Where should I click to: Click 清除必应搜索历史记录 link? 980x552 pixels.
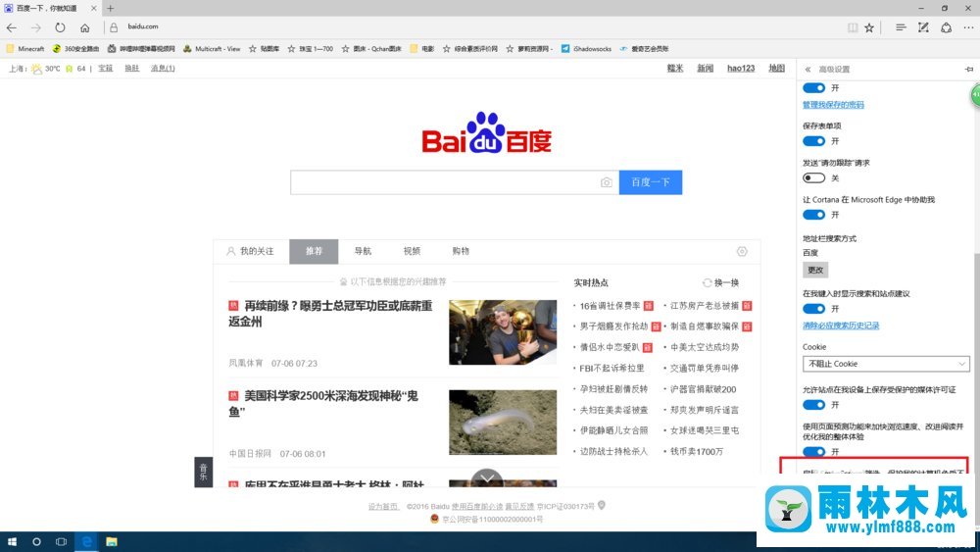[841, 326]
